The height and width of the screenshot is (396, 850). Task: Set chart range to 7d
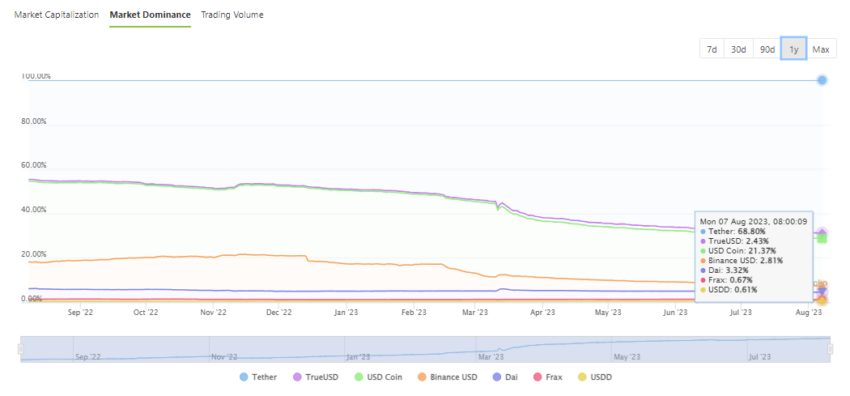[712, 49]
